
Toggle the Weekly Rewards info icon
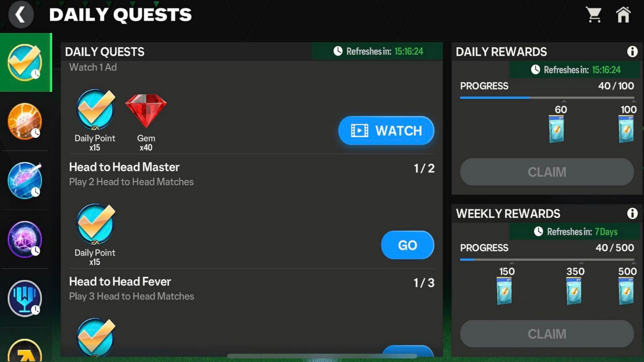coord(633,214)
